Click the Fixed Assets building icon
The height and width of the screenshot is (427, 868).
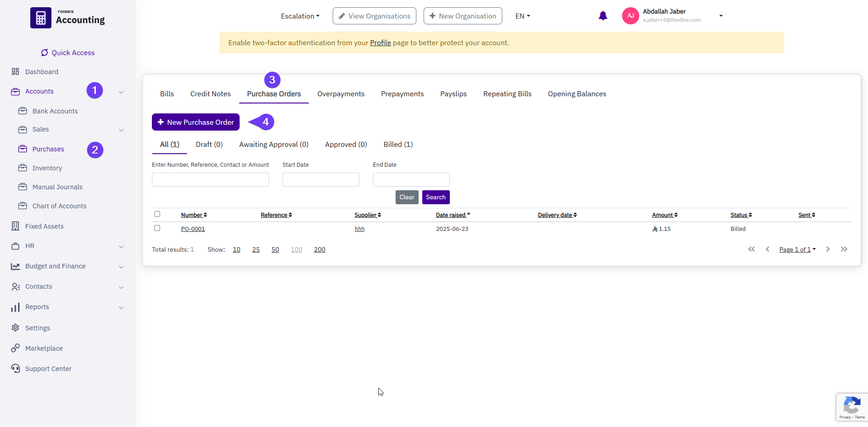15,226
